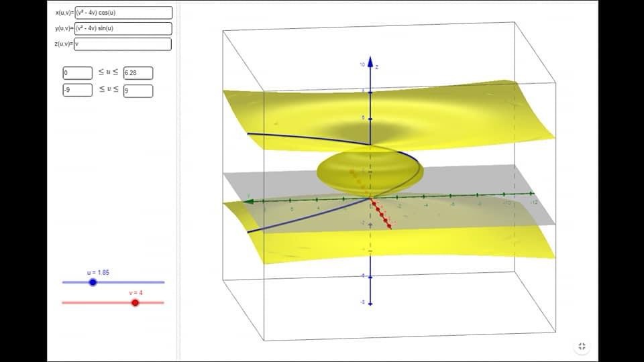The width and height of the screenshot is (644, 362).
Task: Click the left end of the v slider track
Action: [x=63, y=303]
